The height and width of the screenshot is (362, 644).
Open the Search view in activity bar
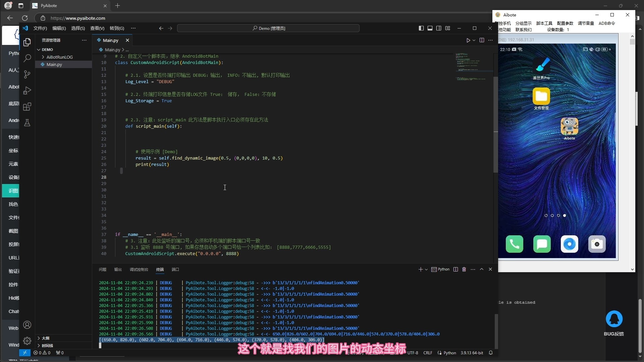pyautogui.click(x=27, y=58)
